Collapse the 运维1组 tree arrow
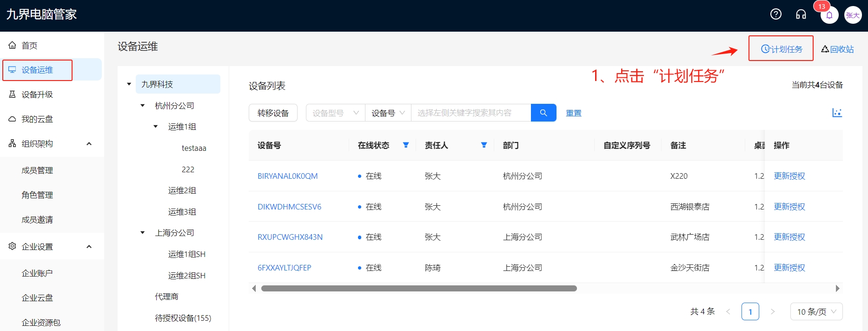Viewport: 868px width, 331px height. [156, 127]
